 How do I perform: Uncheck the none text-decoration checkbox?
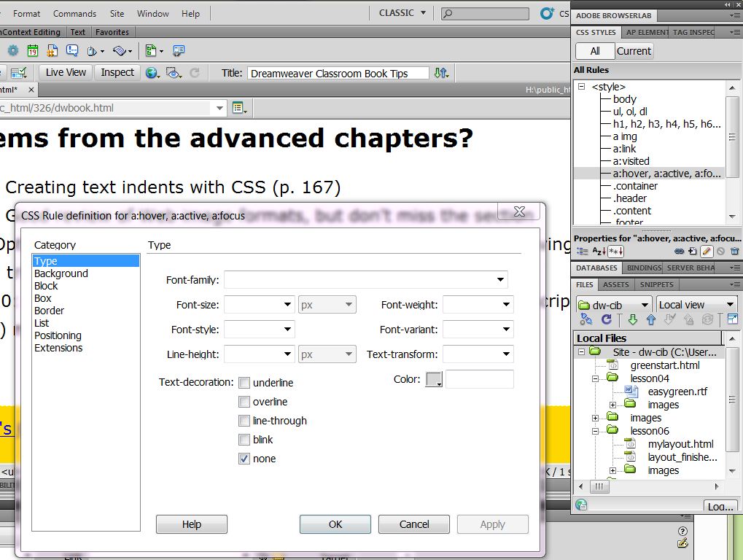coord(244,459)
